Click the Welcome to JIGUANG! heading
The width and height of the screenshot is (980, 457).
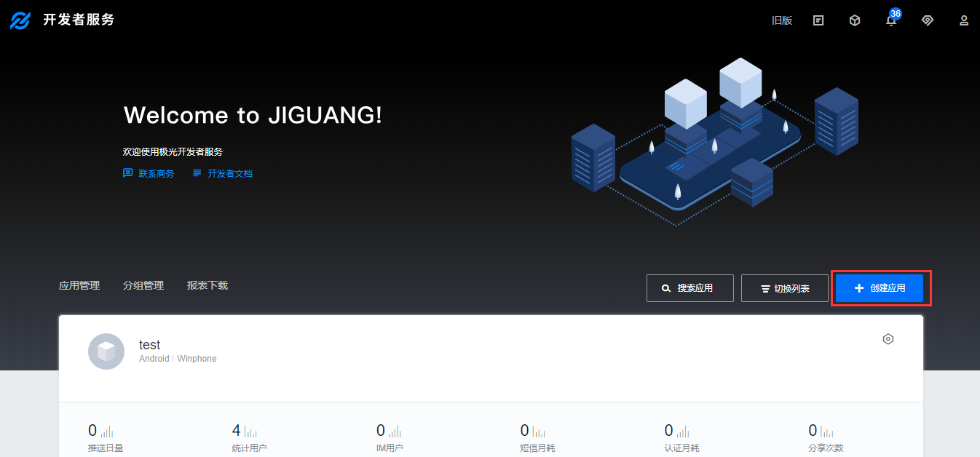(x=253, y=115)
